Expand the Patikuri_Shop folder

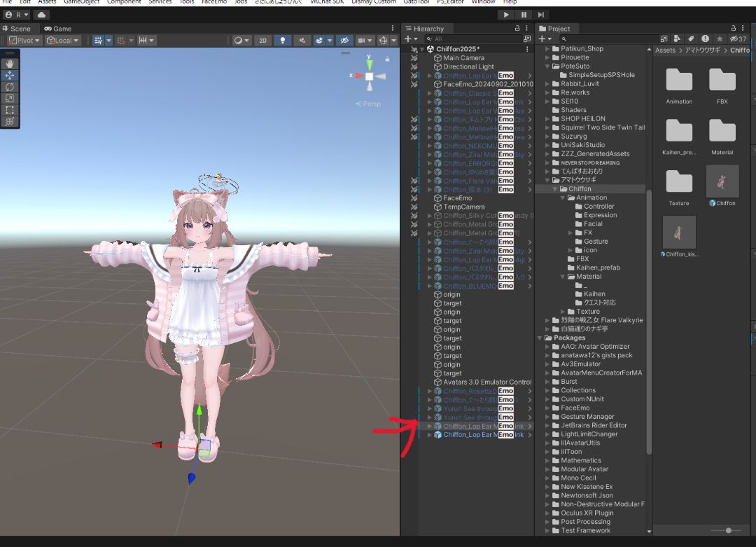[547, 49]
